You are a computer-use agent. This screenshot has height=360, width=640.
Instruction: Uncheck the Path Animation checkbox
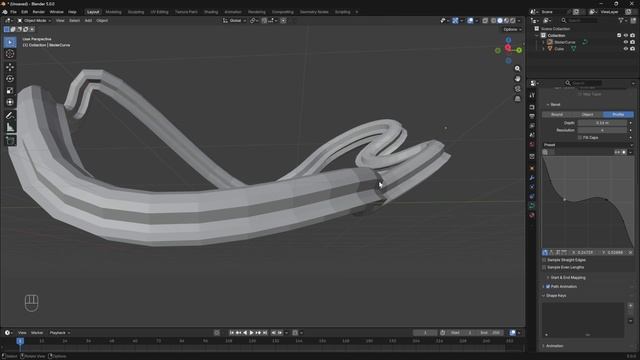coord(548,287)
